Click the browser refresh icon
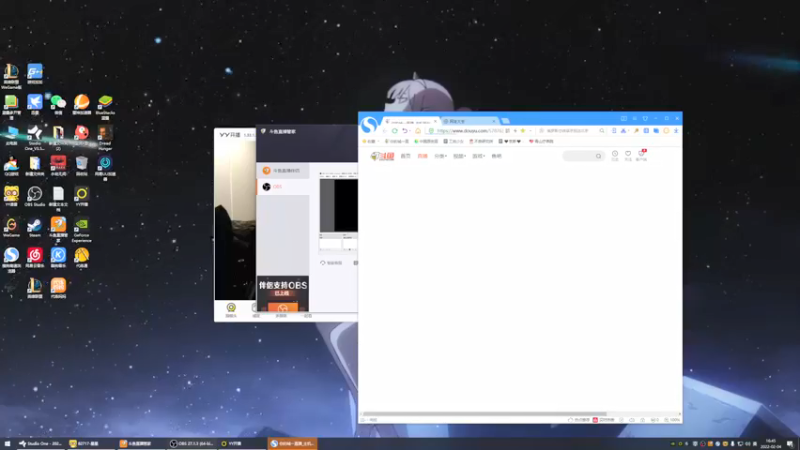The width and height of the screenshot is (800, 450). point(394,131)
